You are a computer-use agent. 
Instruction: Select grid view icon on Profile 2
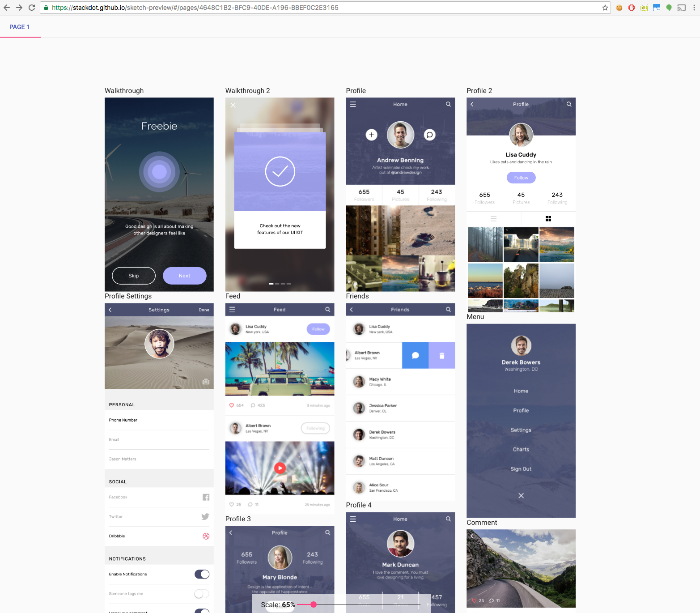click(x=548, y=219)
